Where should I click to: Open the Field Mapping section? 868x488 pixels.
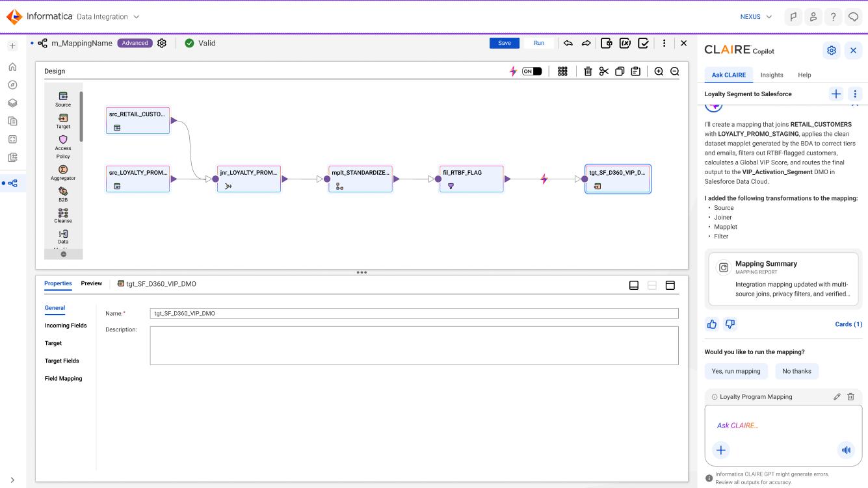point(63,378)
